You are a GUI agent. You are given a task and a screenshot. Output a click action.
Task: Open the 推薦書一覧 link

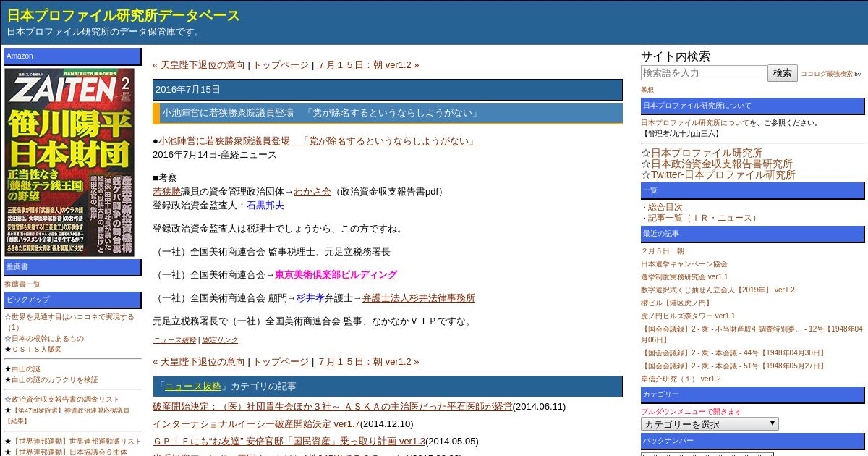(x=22, y=284)
